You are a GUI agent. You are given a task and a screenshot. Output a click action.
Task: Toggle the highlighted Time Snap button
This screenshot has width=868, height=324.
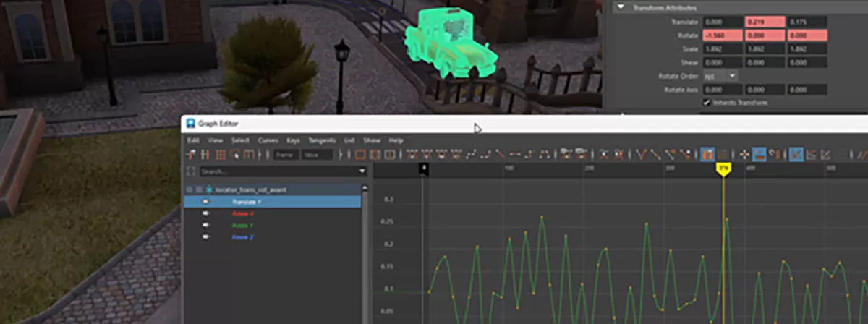707,155
